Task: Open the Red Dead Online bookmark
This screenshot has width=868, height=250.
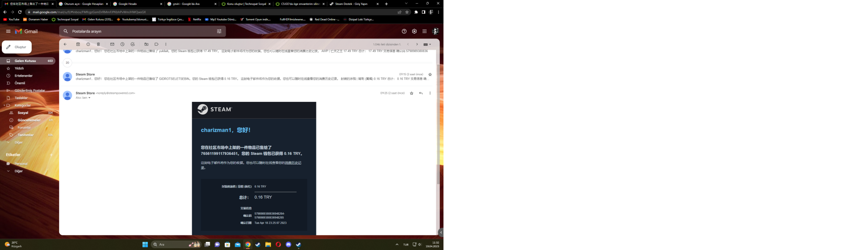Action: [324, 19]
